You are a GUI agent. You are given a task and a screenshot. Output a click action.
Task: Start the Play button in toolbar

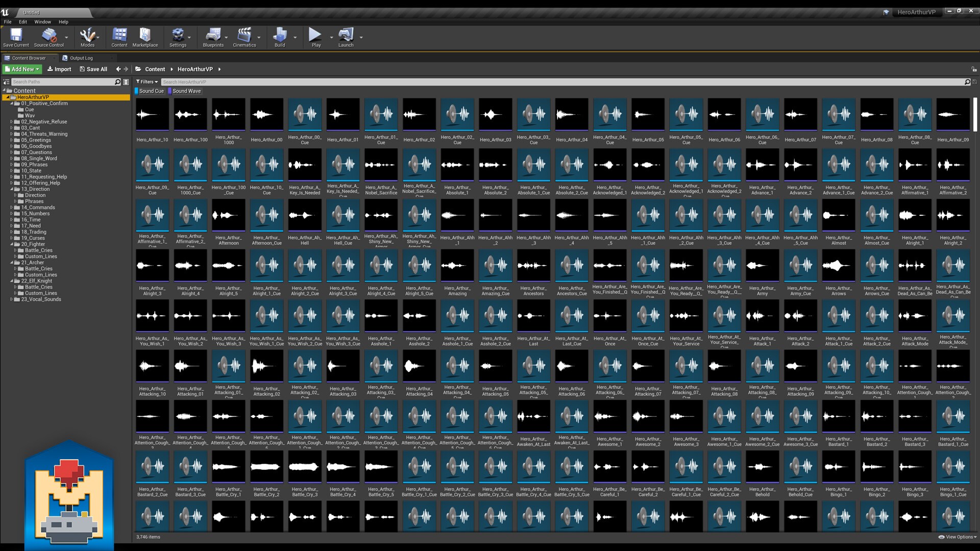[316, 38]
